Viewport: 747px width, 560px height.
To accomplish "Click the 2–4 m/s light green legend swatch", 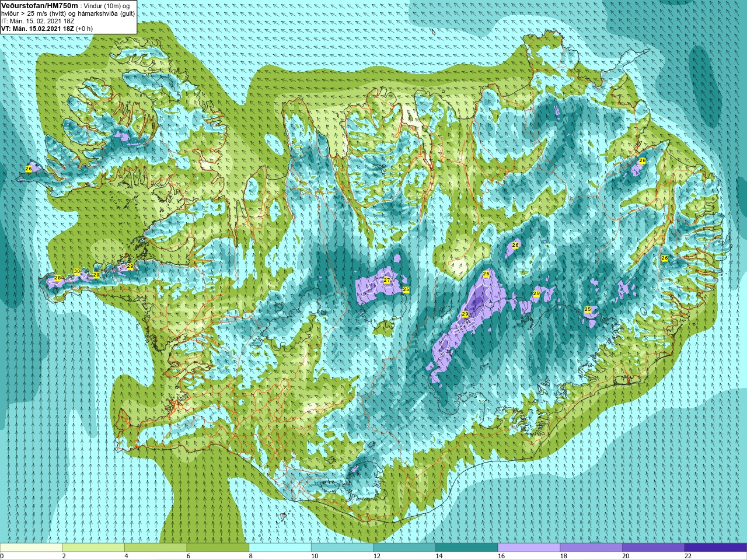I will (93, 548).
